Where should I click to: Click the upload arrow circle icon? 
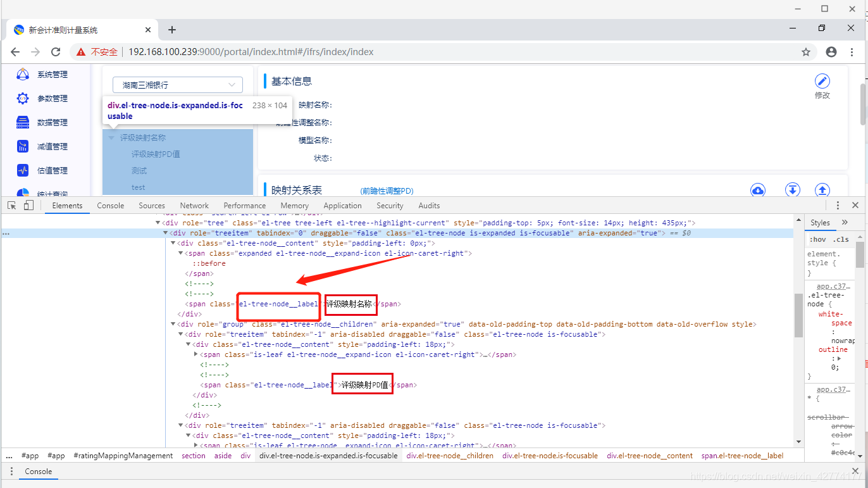coord(822,190)
